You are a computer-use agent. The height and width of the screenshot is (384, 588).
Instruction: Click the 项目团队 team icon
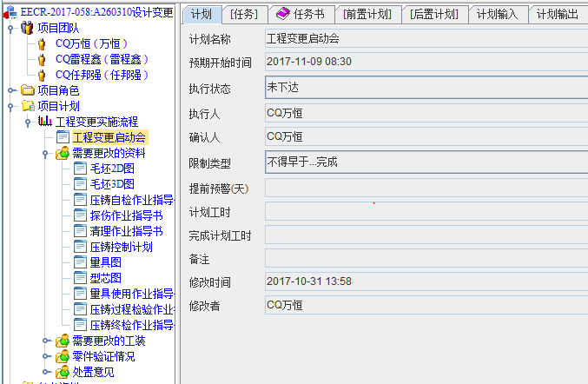[x=27, y=28]
